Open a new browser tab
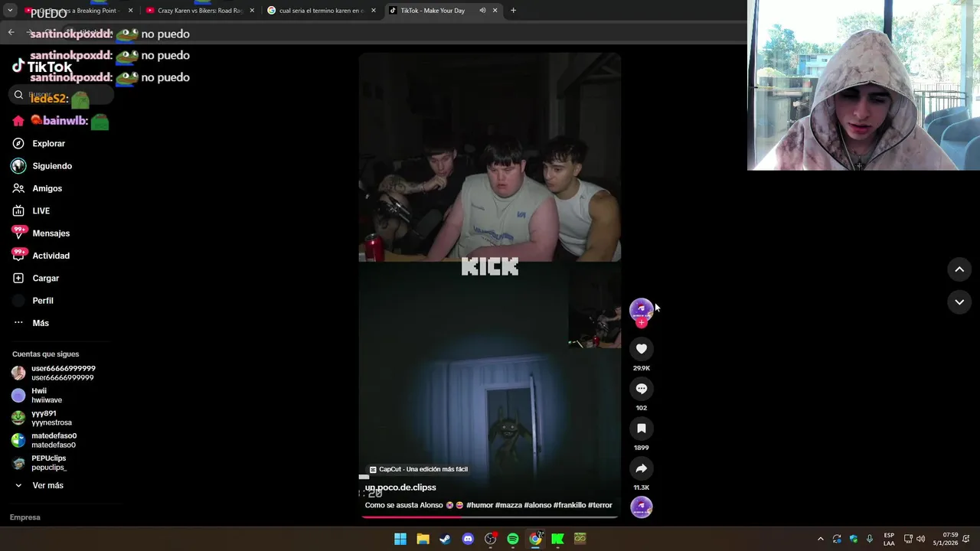Viewport: 980px width, 551px height. [513, 11]
